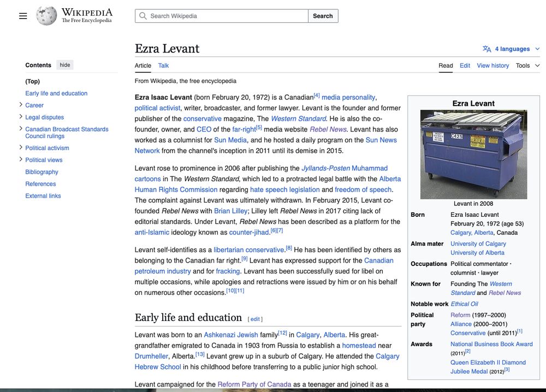The width and height of the screenshot is (546, 392).
Task: Click the languages translate icon
Action: [487, 49]
